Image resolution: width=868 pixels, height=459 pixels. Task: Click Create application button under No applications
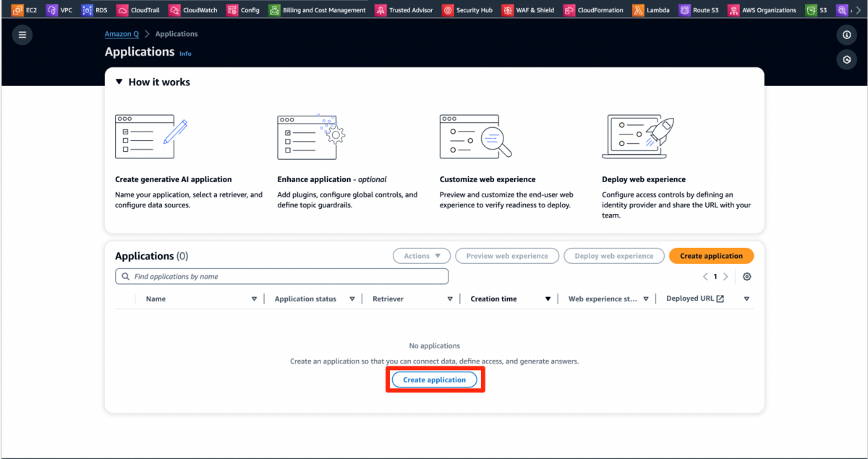pos(434,380)
